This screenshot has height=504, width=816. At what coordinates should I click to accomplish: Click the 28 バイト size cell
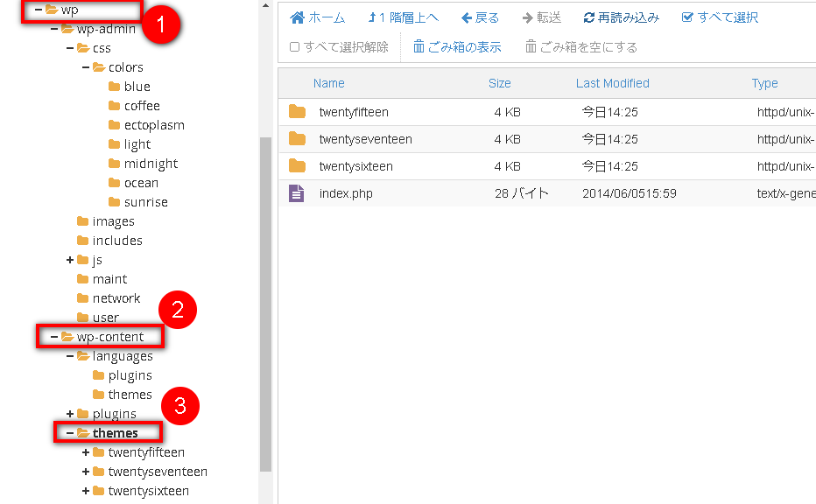(x=522, y=193)
